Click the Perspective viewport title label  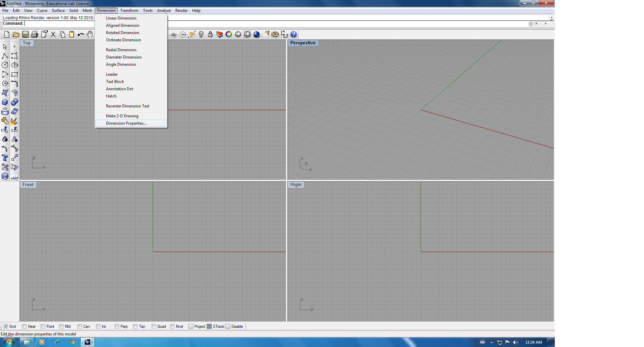click(x=303, y=43)
